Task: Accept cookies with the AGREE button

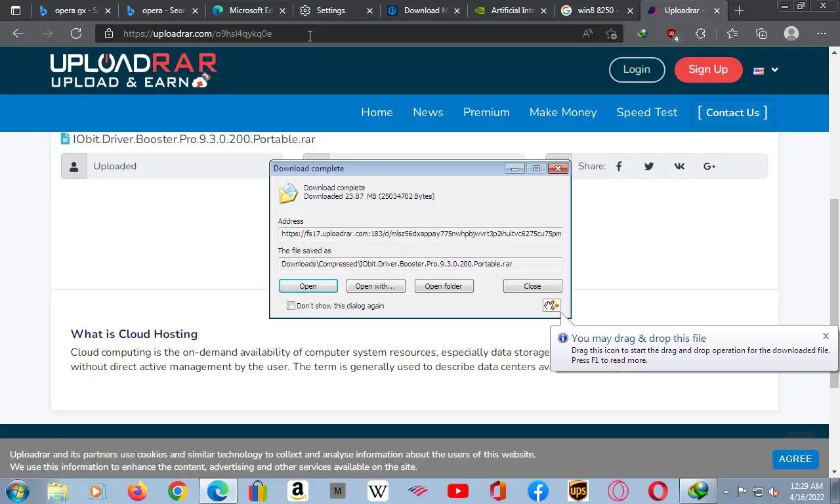Action: click(x=795, y=459)
